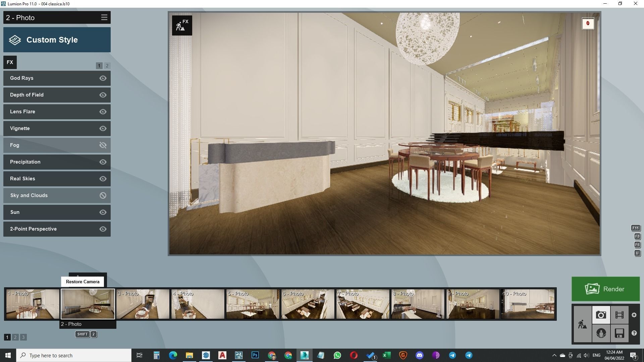Open the 2-Point Perspective effect

pos(57,229)
